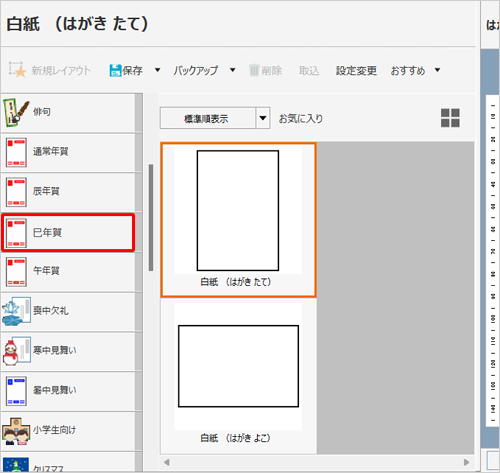Select the 白紙（はがき たて）thumbnail
Image resolution: width=500 pixels, height=473 pixels.
[x=238, y=220]
